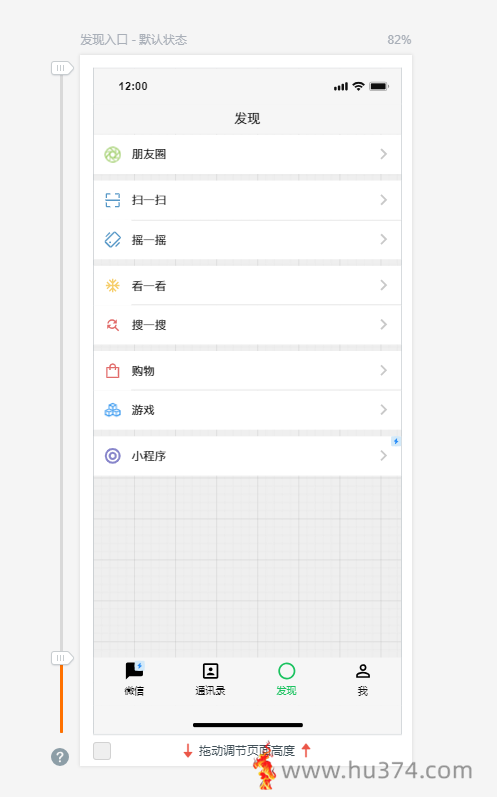Expand the 朋友圈 row chevron
The height and width of the screenshot is (797, 497).
point(384,154)
